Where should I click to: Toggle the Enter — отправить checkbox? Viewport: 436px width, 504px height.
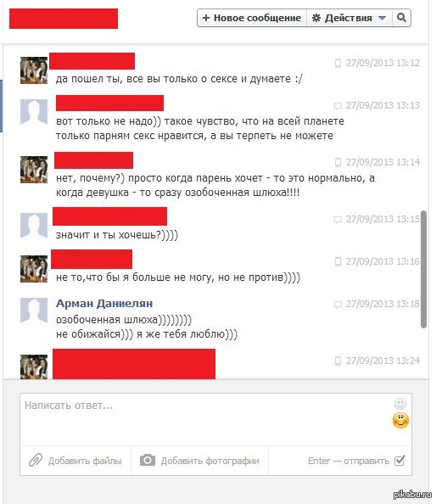click(400, 461)
